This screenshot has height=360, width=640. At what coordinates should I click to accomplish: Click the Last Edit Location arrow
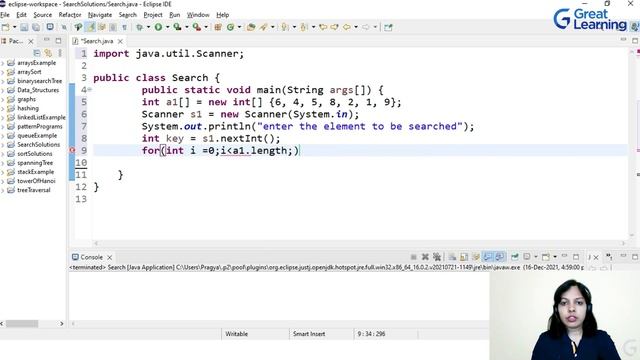click(x=323, y=27)
